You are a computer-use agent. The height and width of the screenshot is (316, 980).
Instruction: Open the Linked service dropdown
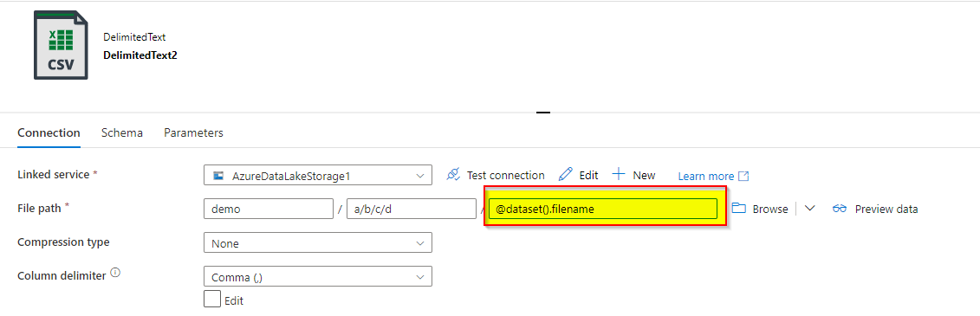pos(317,176)
